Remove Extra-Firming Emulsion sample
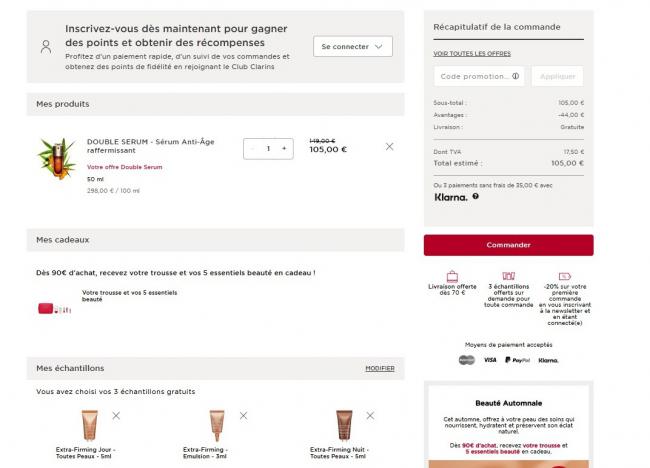 [x=243, y=414]
